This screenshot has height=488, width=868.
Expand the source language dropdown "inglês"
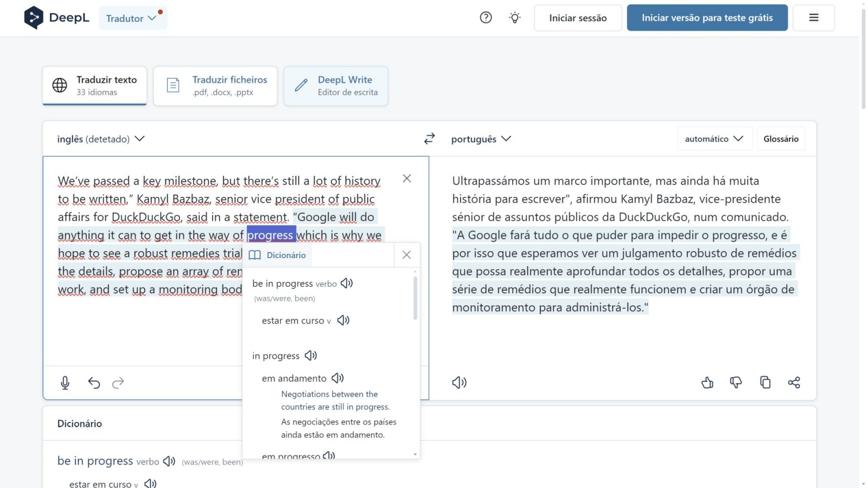(x=101, y=139)
